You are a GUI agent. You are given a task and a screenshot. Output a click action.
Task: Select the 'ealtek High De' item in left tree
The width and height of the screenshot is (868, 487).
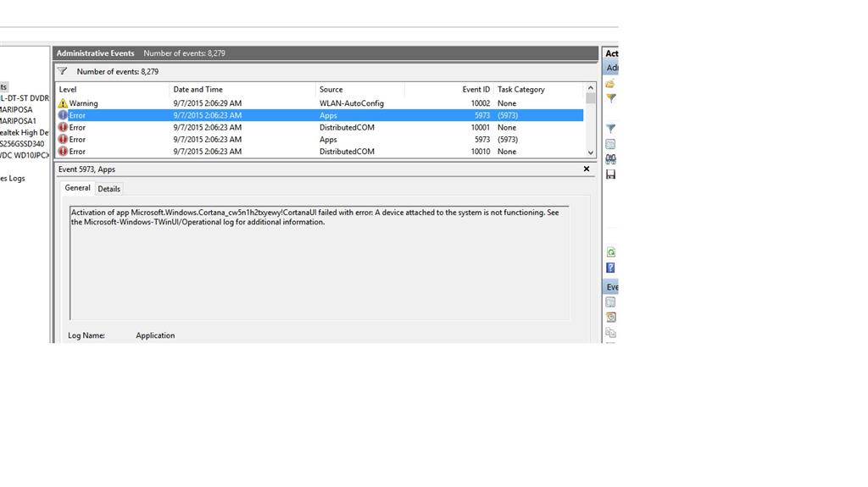[x=25, y=132]
